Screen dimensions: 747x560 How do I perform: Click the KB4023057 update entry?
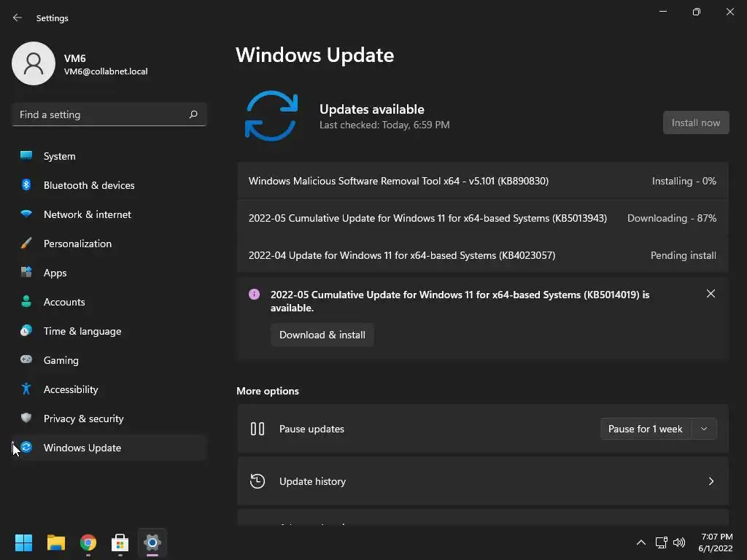(x=483, y=255)
